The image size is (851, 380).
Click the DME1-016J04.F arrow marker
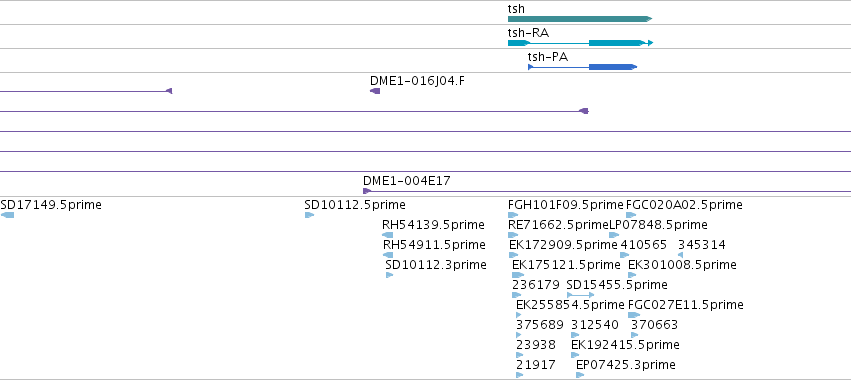point(375,91)
